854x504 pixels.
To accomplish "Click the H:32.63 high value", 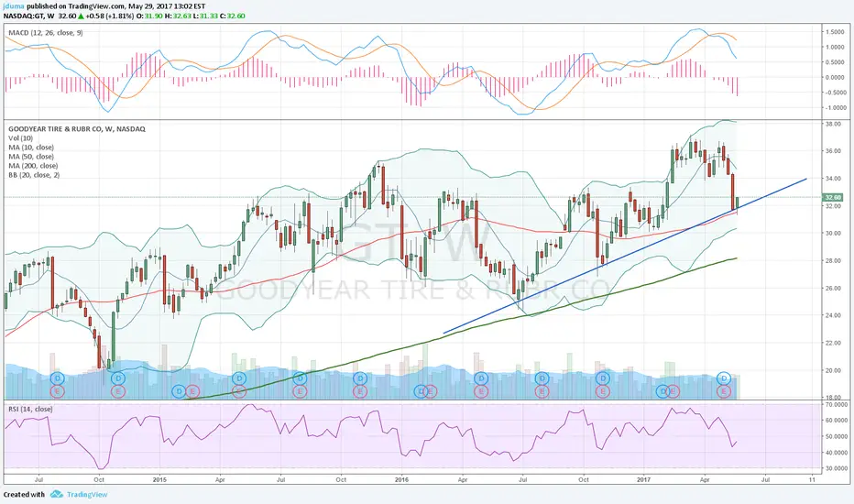I will (177, 16).
